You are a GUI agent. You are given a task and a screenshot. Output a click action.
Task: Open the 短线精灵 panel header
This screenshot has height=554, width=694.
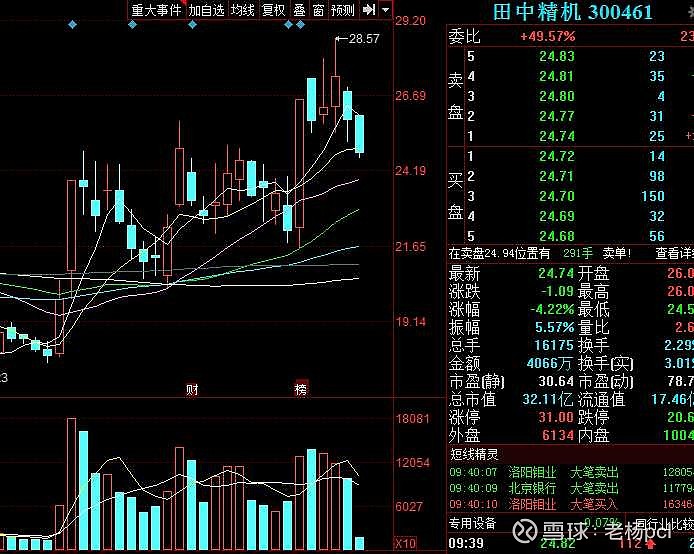(474, 454)
